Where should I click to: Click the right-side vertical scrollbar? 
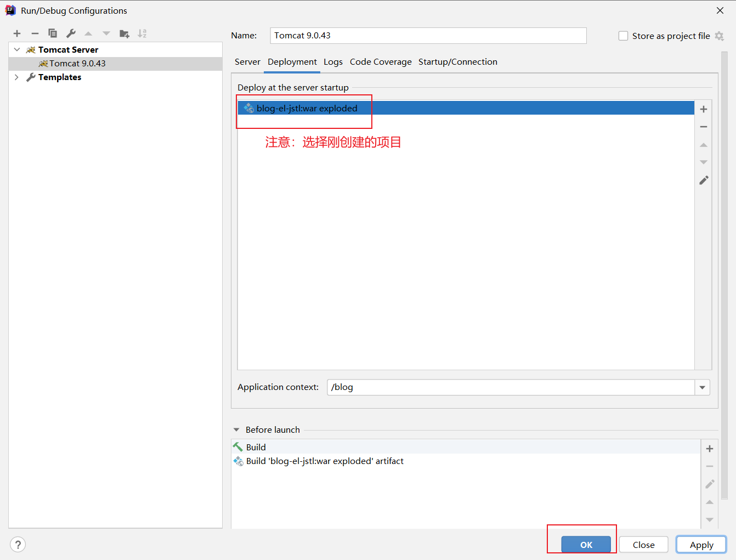pyautogui.click(x=724, y=274)
